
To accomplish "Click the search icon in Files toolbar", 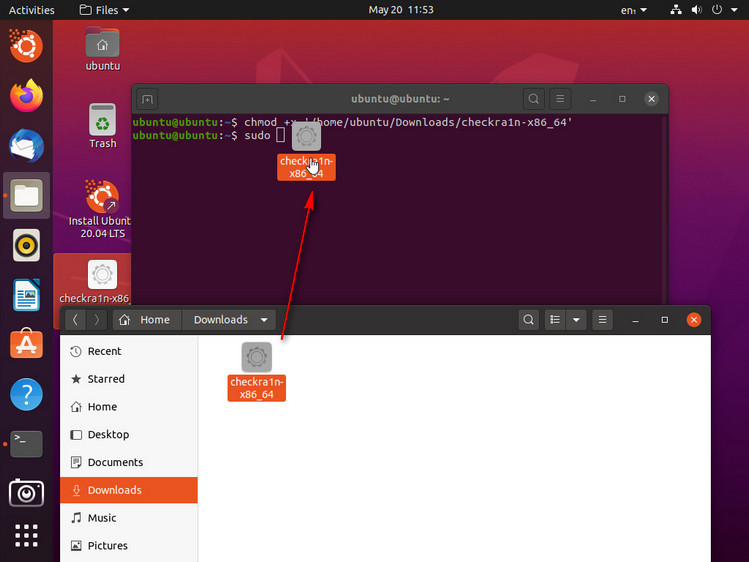I will point(528,320).
